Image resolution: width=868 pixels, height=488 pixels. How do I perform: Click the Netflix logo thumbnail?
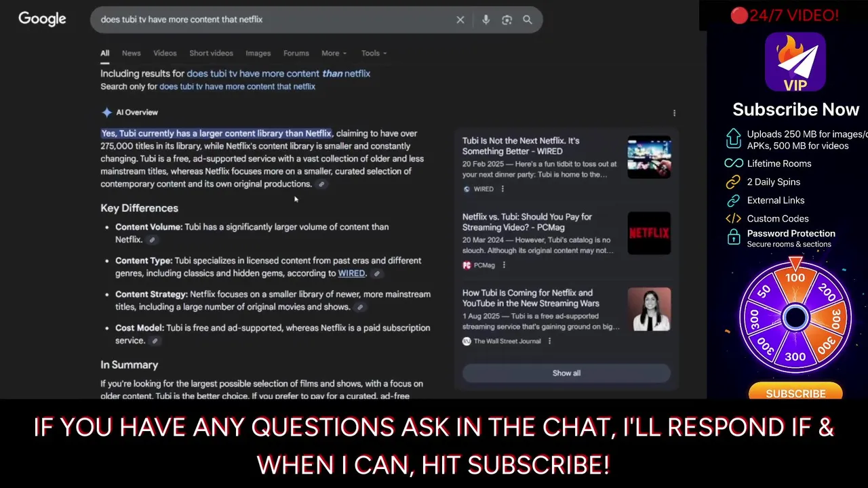pos(649,233)
